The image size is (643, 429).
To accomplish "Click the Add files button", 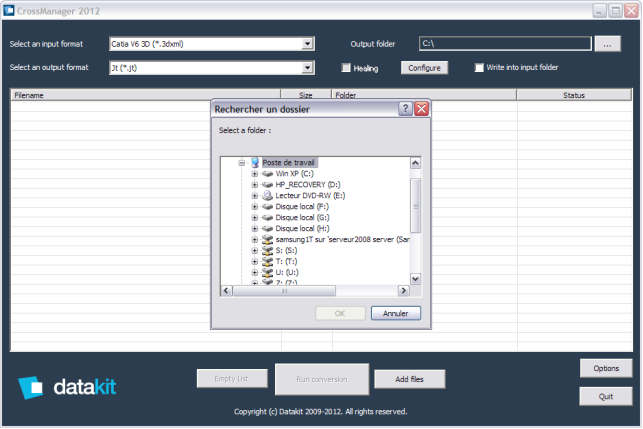I will [x=409, y=379].
